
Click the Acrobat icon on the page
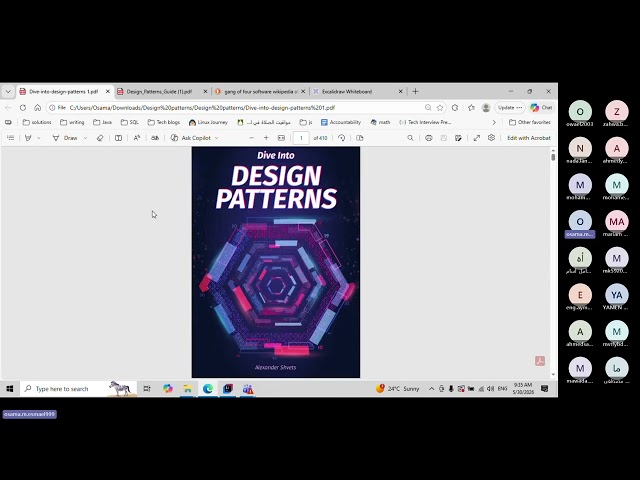click(540, 361)
